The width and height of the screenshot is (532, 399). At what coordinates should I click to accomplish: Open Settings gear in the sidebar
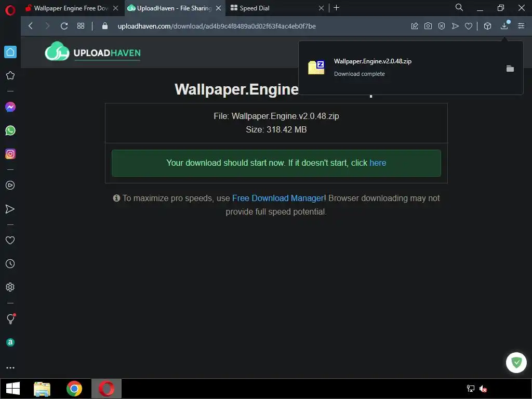pos(10,287)
